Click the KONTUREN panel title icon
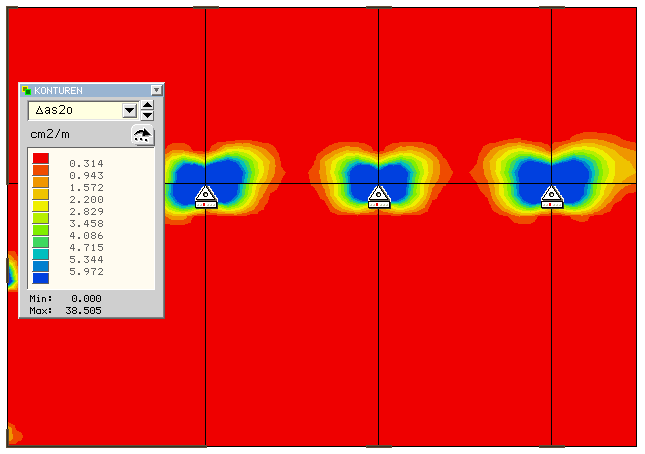Viewport: 645px width, 454px height. coord(27,90)
